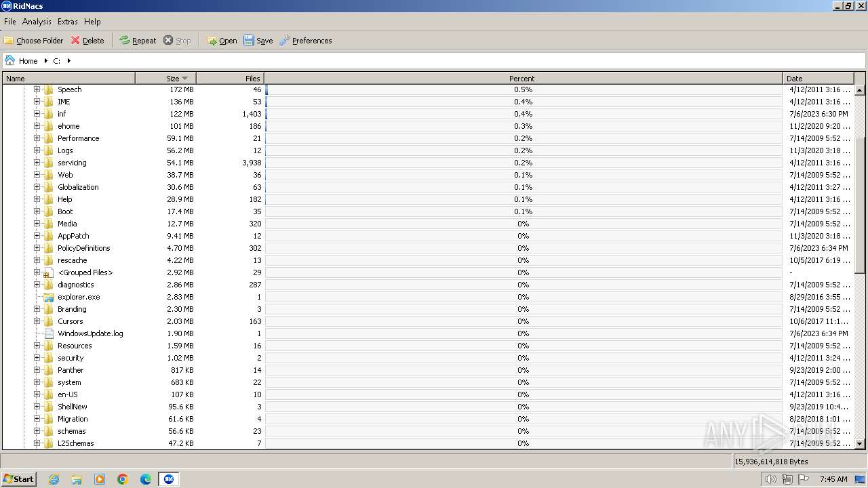Select the system folder row
Viewport: 868px width, 488px height.
(x=429, y=382)
